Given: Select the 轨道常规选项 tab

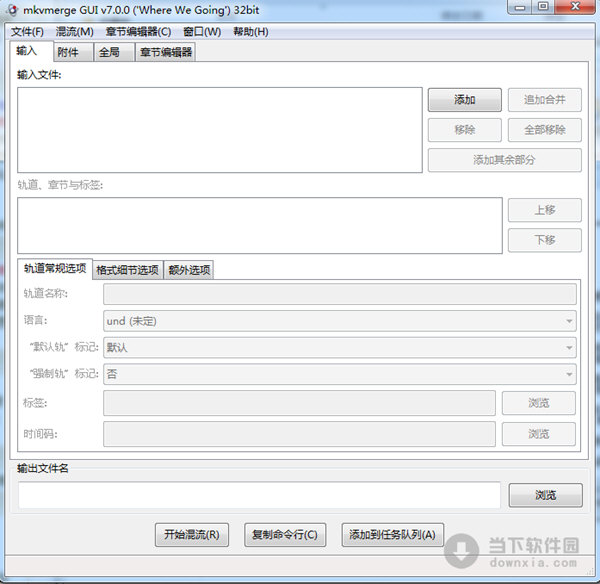Looking at the screenshot, I should 55,269.
